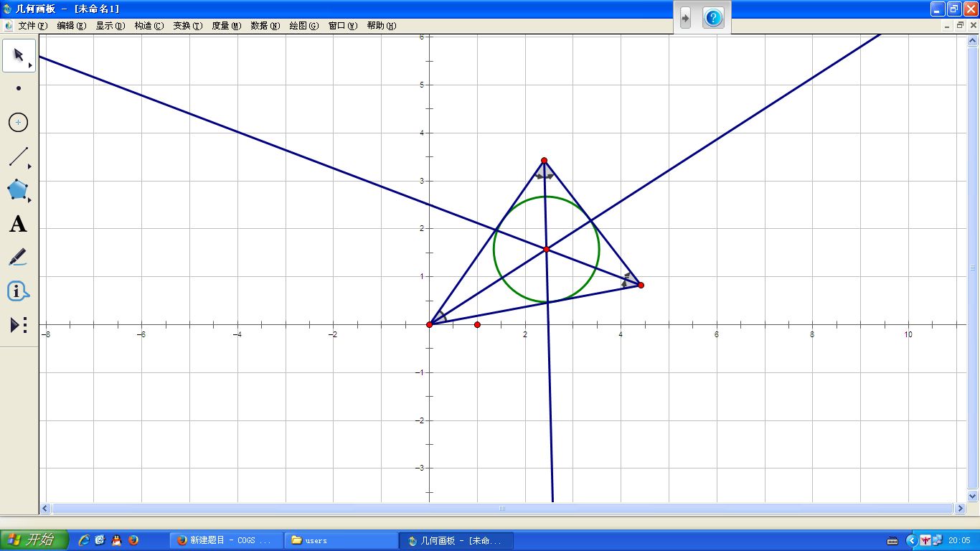980x551 pixels.
Task: Launch Internet Explorer from quick launch
Action: pyautogui.click(x=84, y=540)
